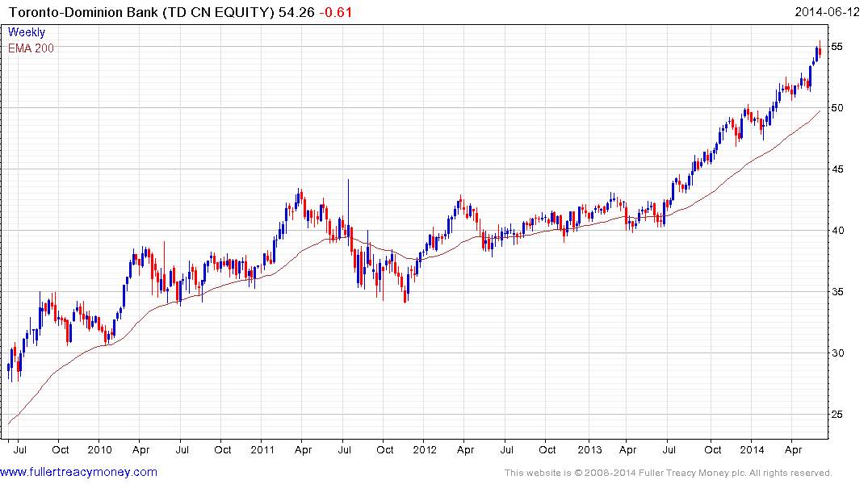Image resolution: width=868 pixels, height=484 pixels.
Task: Select the Weekly legend label
Action: 27,32
